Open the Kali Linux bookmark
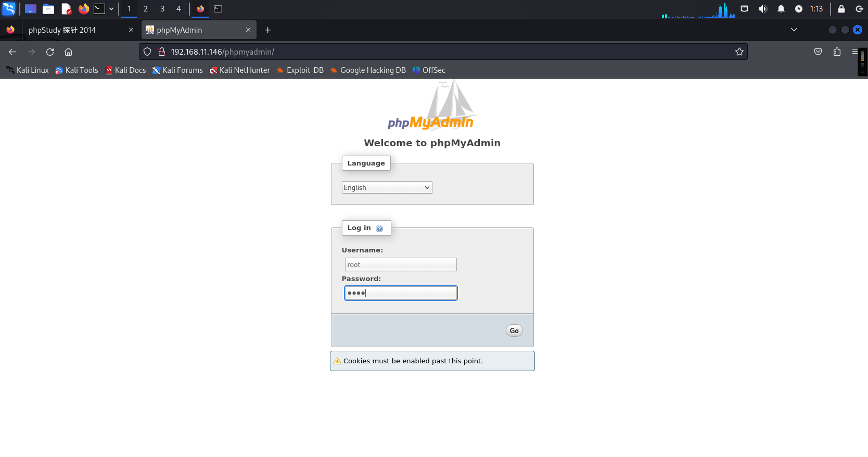868x457 pixels. tap(28, 70)
